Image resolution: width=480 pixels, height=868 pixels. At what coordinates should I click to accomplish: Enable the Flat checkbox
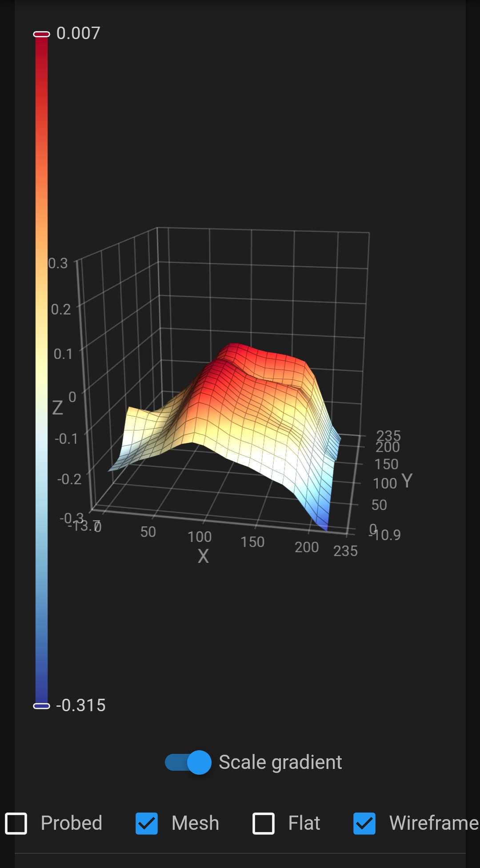pyautogui.click(x=264, y=823)
